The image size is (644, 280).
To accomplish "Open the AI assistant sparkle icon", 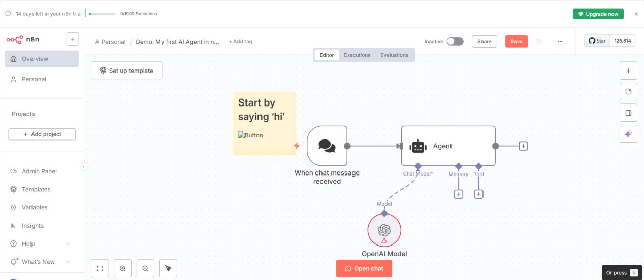I will click(628, 134).
